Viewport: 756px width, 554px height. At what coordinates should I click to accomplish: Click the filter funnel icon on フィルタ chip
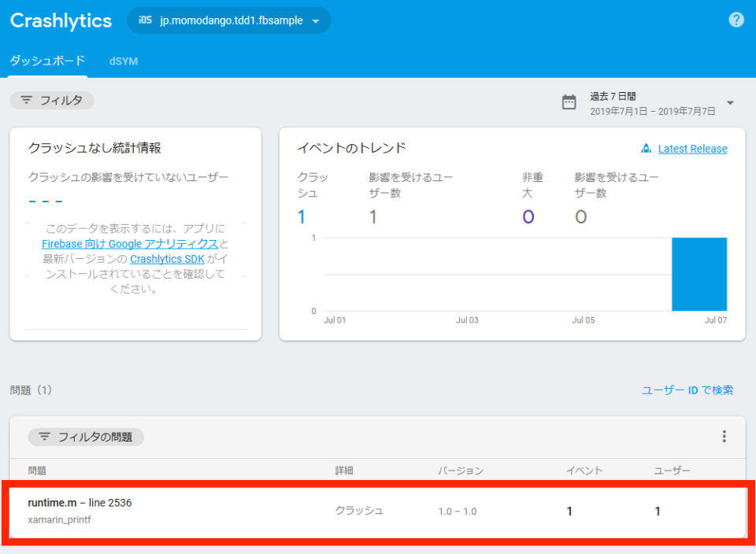point(27,100)
